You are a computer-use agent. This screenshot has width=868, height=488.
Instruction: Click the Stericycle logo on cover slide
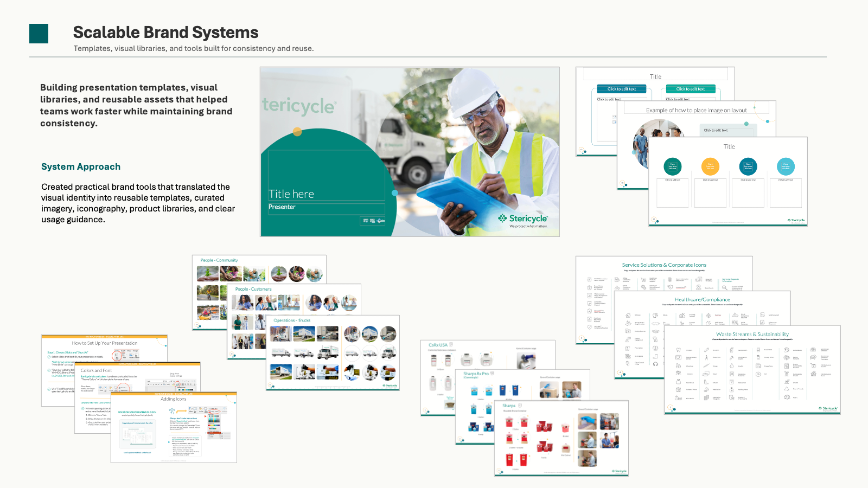click(x=523, y=218)
